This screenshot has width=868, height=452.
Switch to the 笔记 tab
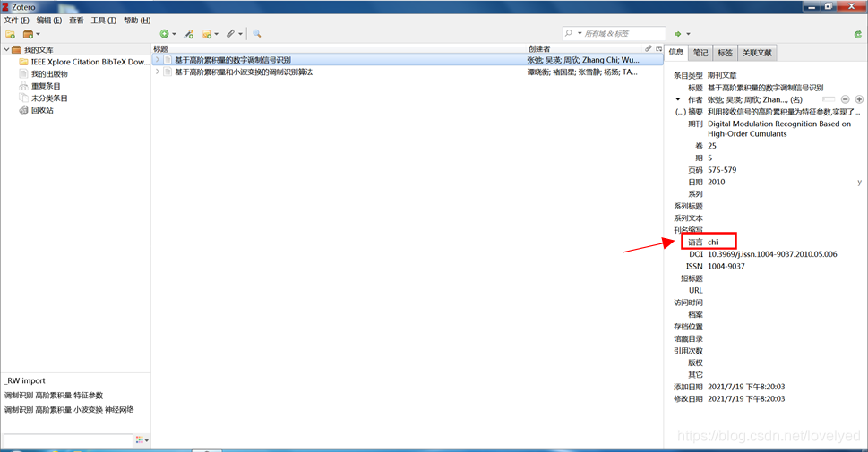pos(700,53)
